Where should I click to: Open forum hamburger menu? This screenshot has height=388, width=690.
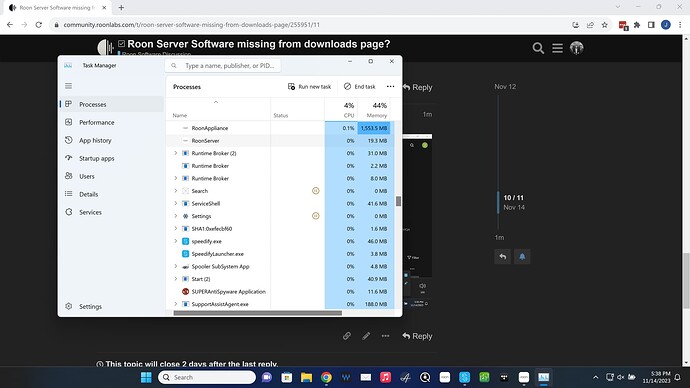[x=557, y=48]
